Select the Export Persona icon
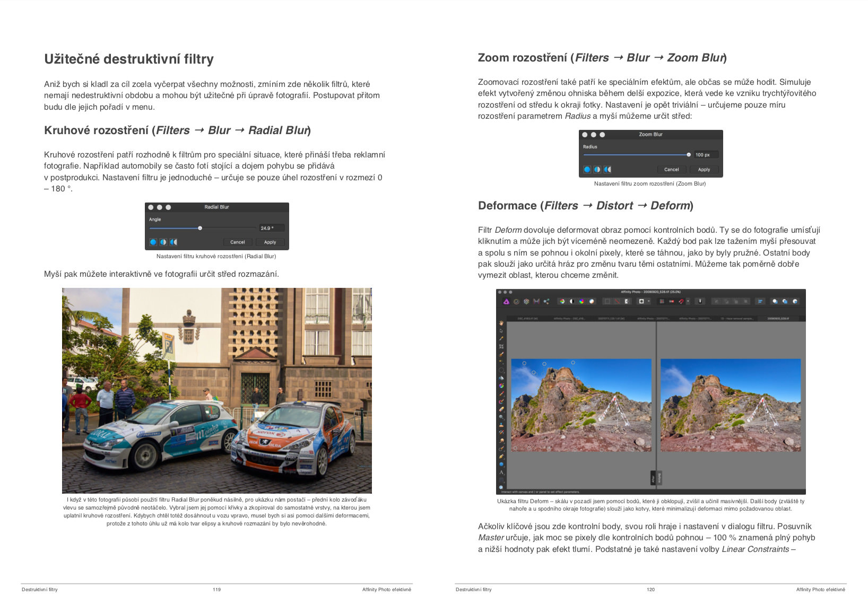Screen dimensions: 868x614 pos(546,301)
